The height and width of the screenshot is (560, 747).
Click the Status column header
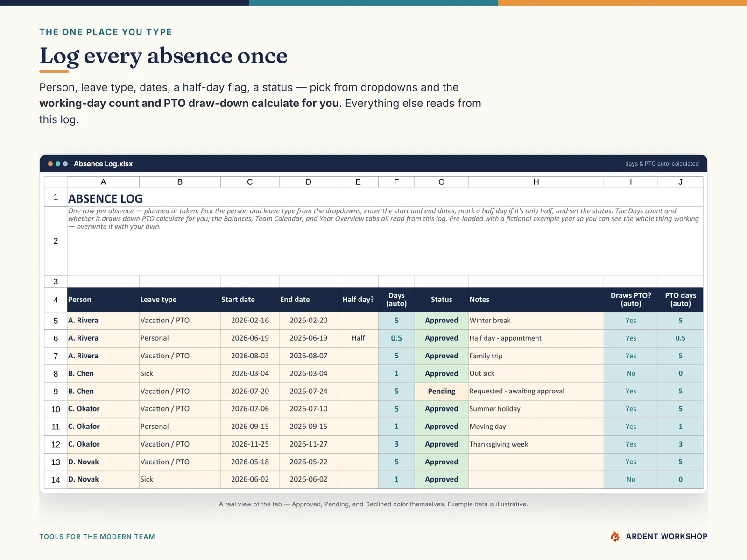click(x=442, y=300)
